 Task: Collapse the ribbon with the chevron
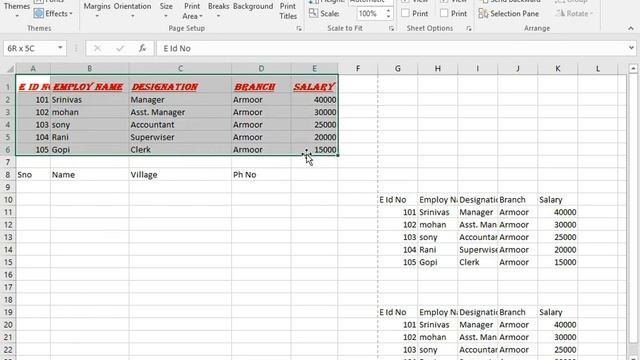tap(631, 28)
